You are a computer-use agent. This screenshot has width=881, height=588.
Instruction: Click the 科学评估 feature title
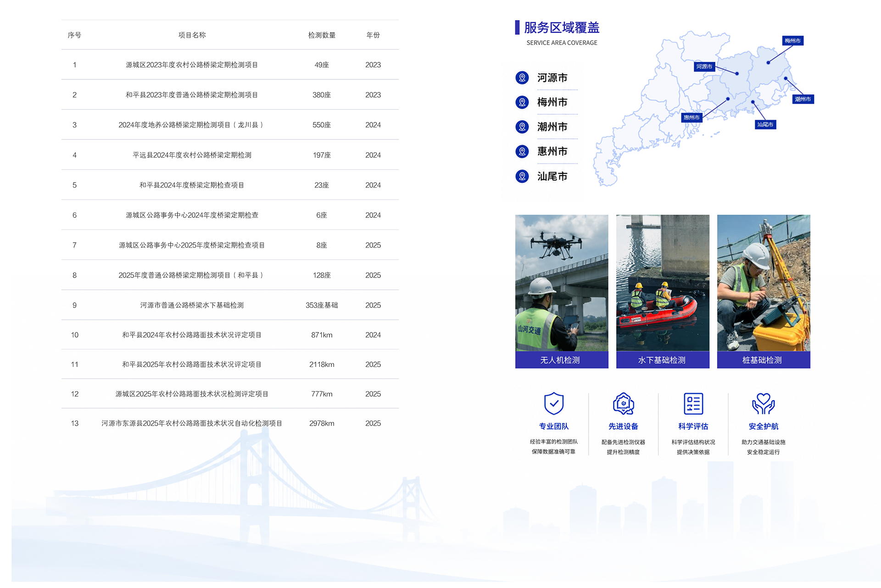[693, 426]
